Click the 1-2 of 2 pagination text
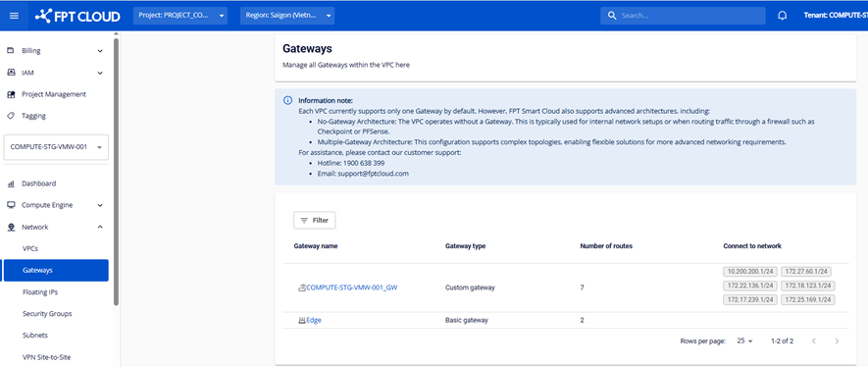The height and width of the screenshot is (367, 868). click(x=783, y=341)
